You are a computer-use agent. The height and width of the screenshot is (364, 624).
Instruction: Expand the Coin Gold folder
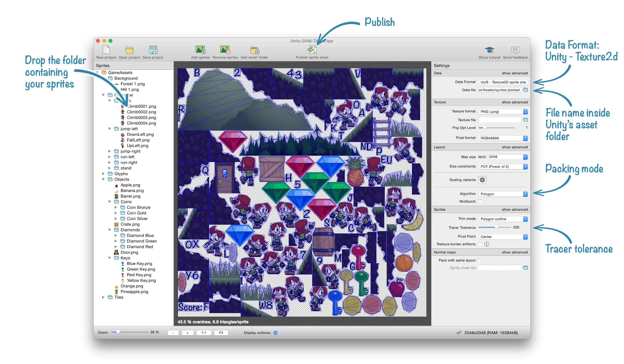(116, 213)
